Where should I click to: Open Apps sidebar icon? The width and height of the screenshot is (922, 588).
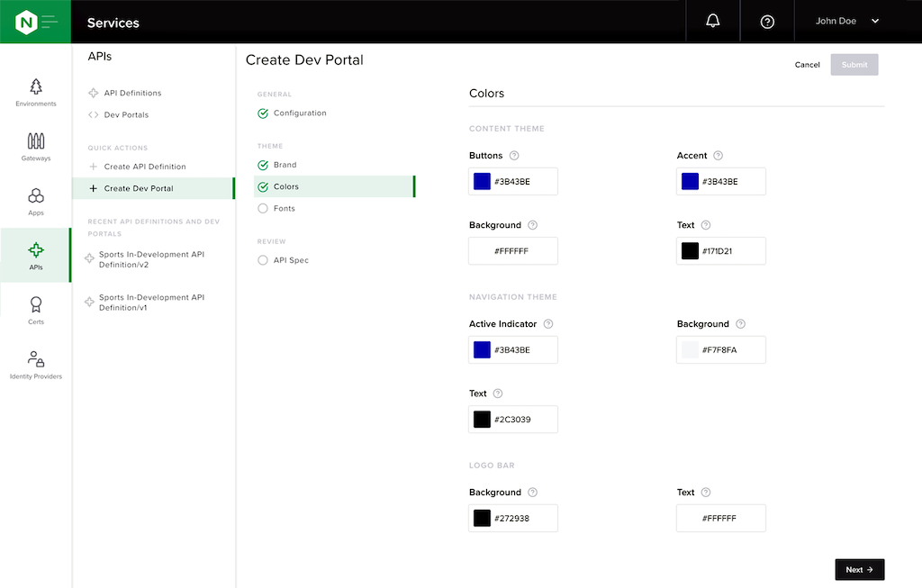[36, 195]
